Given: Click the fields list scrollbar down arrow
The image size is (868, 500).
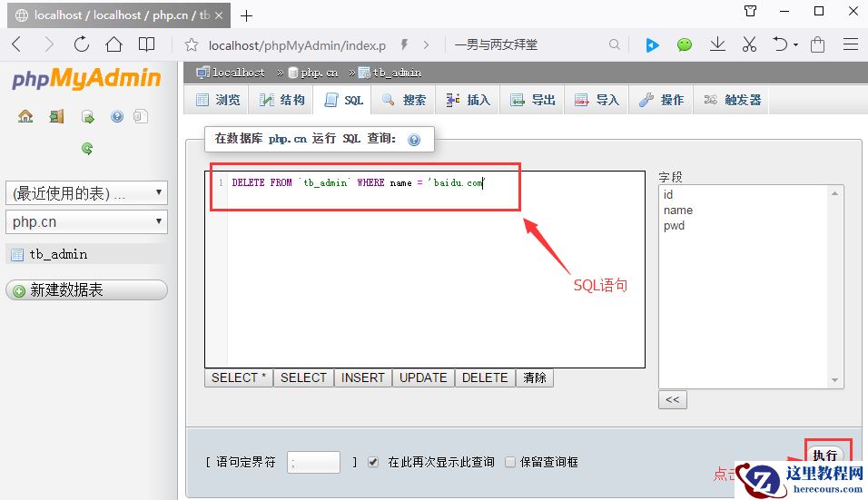Looking at the screenshot, I should click(x=834, y=380).
